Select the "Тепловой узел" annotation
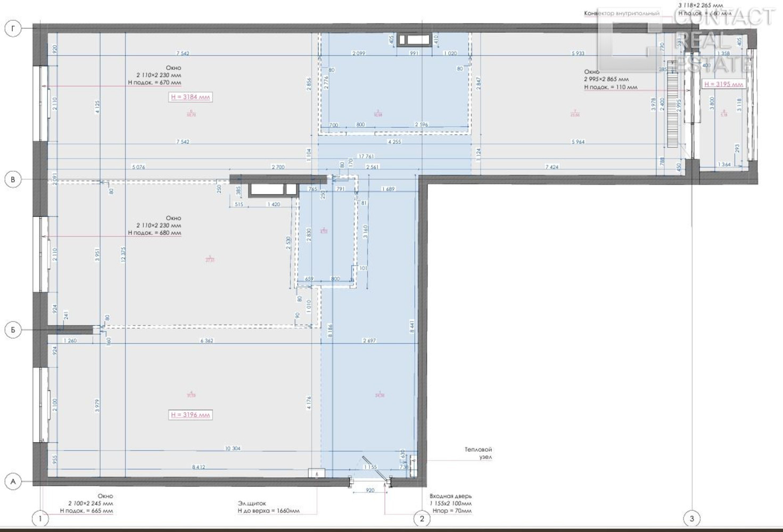The height and width of the screenshot is (532, 783). click(478, 453)
